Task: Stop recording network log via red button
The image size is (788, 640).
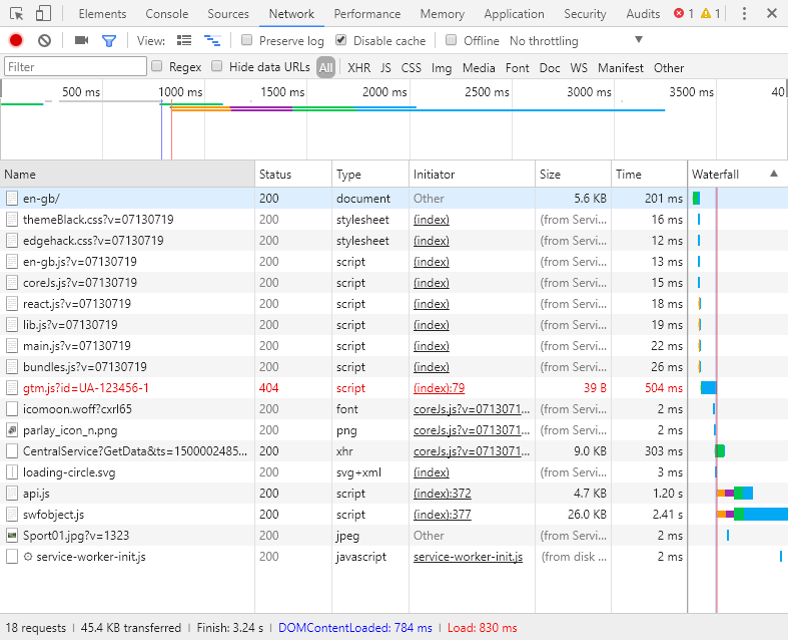Action: [x=16, y=41]
